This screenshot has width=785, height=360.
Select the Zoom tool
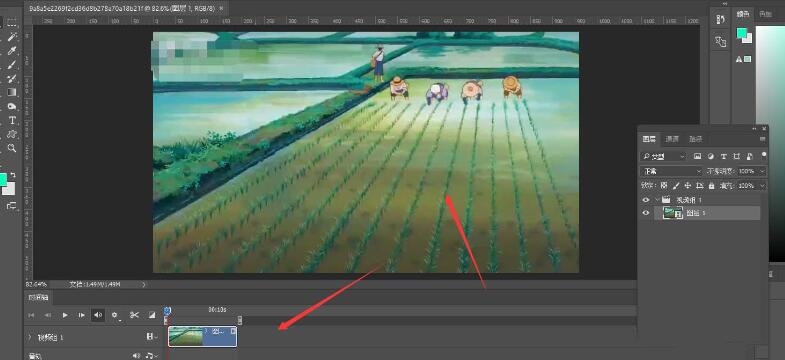click(12, 148)
